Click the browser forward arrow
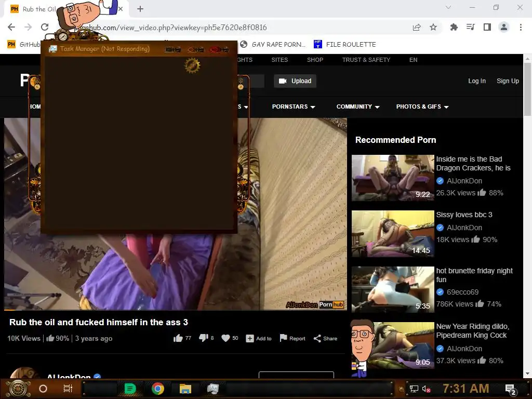This screenshot has width=532, height=399. pyautogui.click(x=28, y=27)
